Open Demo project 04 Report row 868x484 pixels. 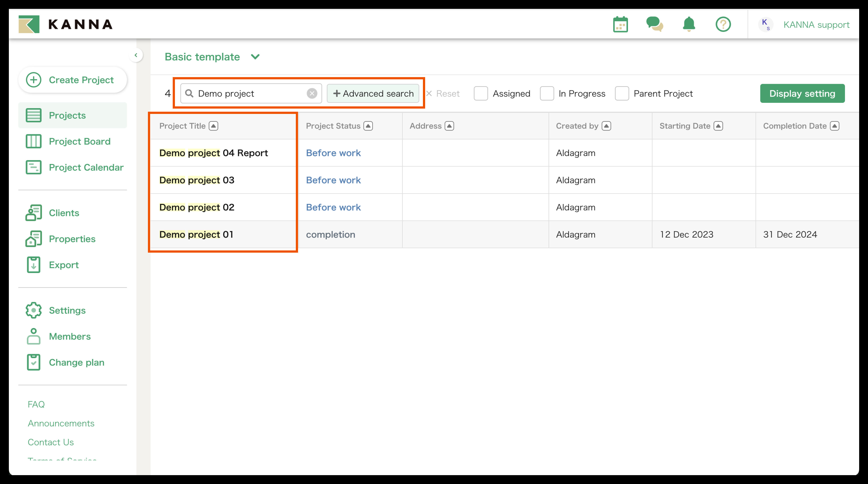(213, 153)
